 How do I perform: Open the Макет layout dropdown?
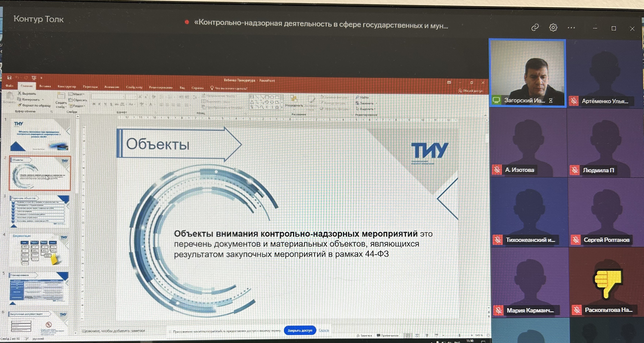[76, 94]
